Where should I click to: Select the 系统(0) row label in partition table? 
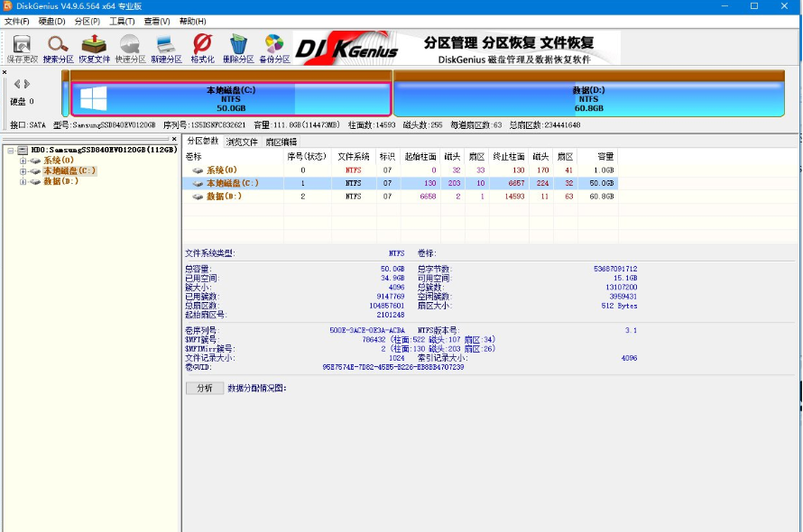pos(222,170)
